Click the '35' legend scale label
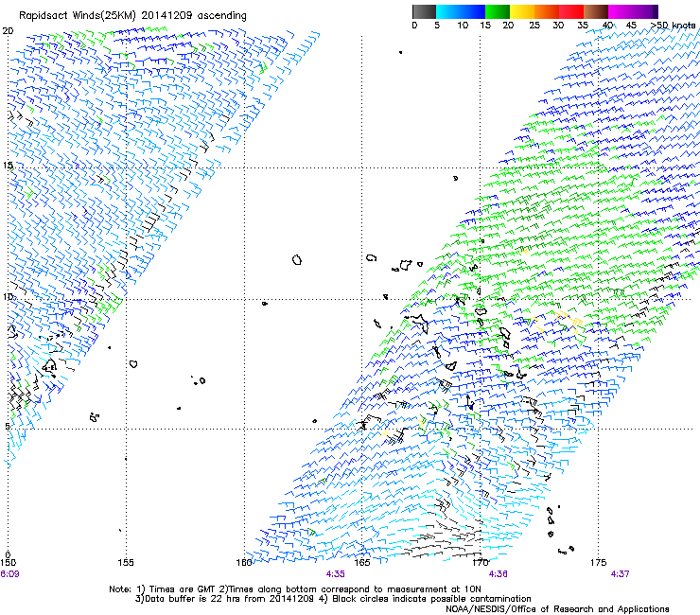The width and height of the screenshot is (700, 615). click(x=583, y=26)
